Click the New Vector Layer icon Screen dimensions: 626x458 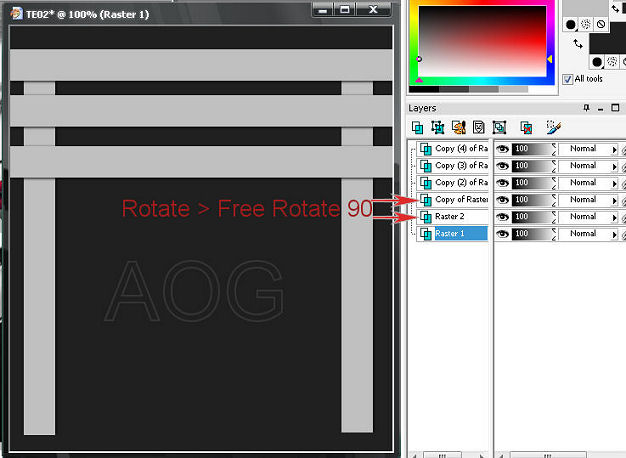[x=438, y=128]
